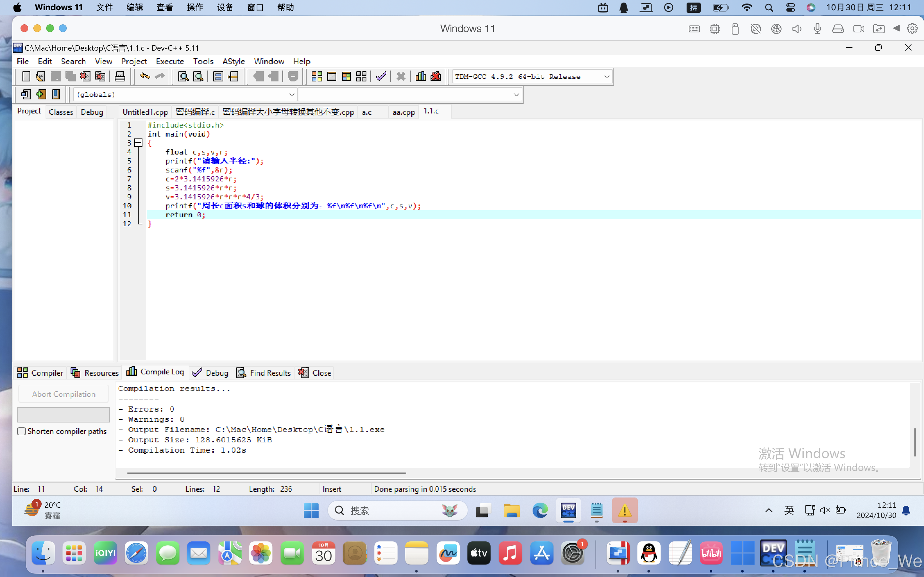This screenshot has height=577, width=924.
Task: Open the TDM-GCC compiler set dropdown
Action: (x=606, y=77)
